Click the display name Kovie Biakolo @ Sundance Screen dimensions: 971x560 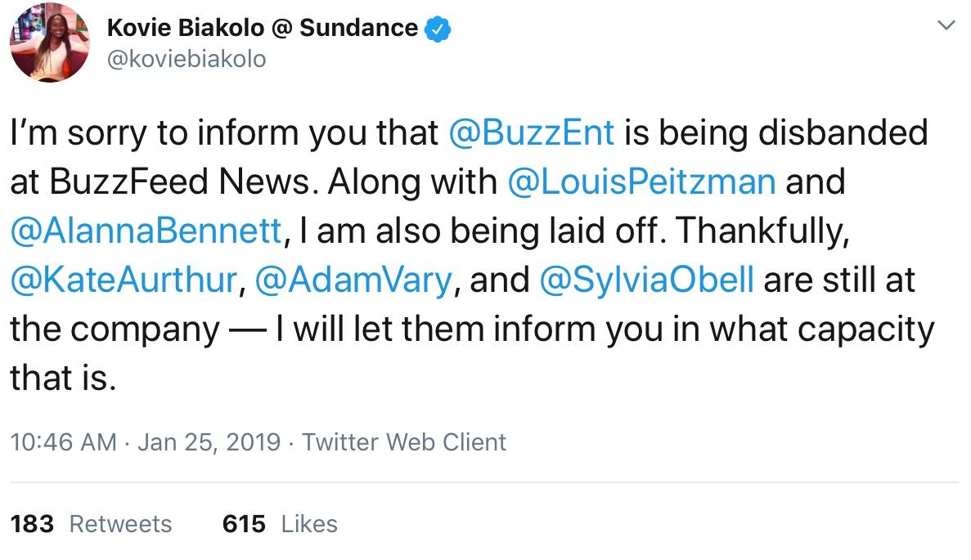[263, 28]
